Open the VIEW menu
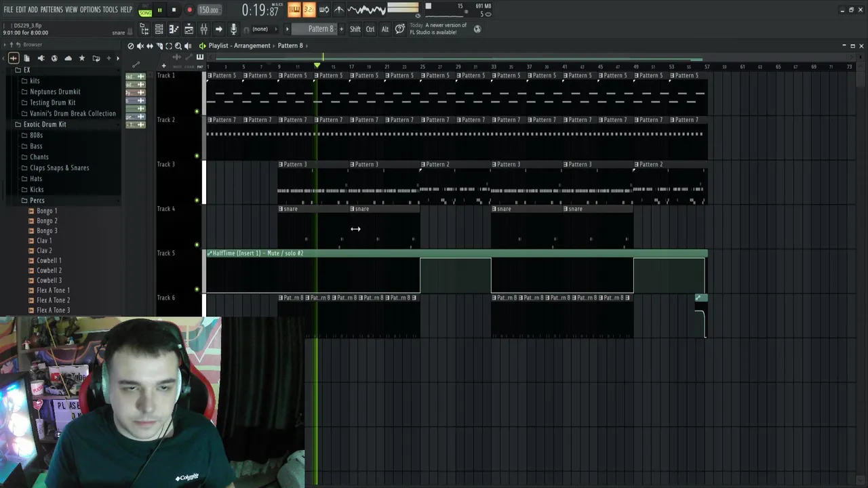 (x=71, y=9)
